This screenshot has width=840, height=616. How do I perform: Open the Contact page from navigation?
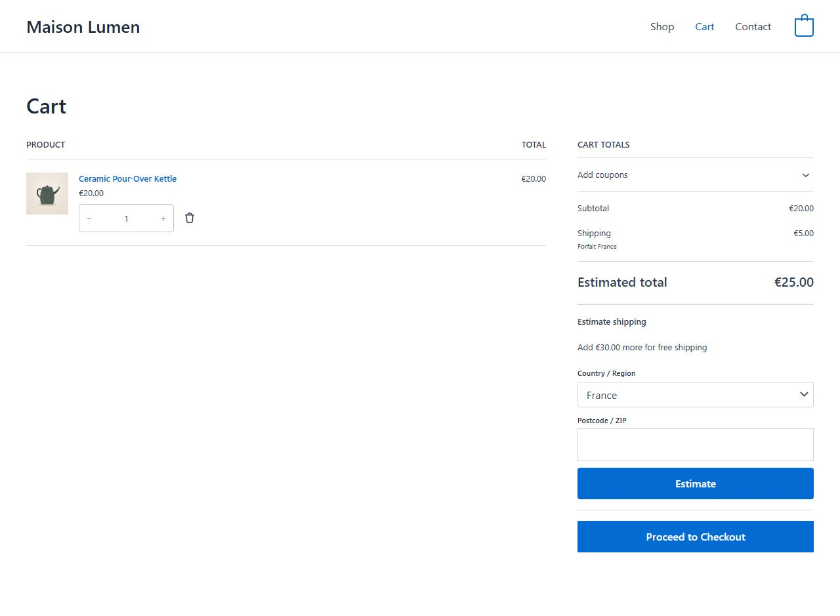coord(753,27)
